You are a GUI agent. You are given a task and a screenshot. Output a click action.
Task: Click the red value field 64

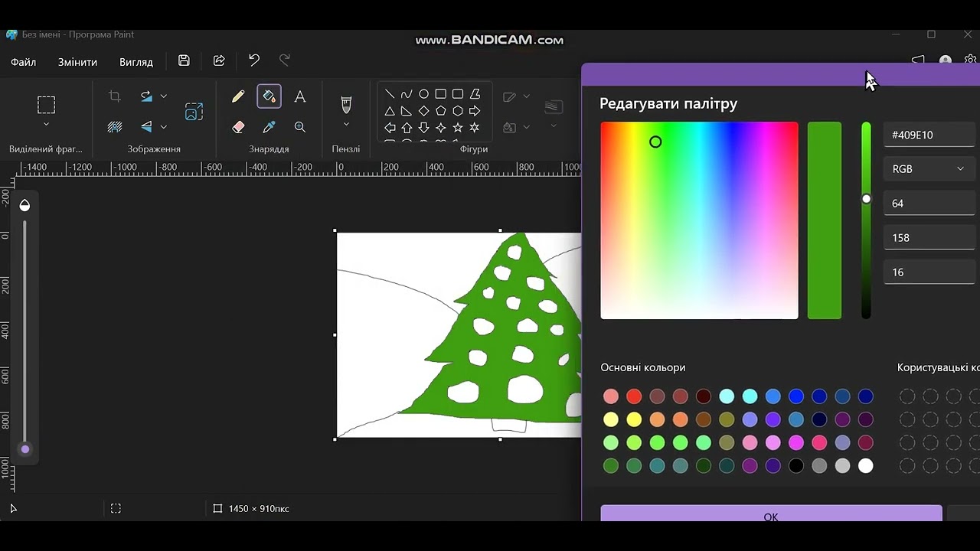coord(929,204)
